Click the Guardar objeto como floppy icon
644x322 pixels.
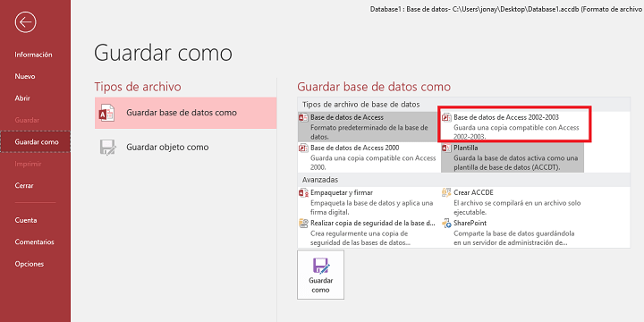108,148
